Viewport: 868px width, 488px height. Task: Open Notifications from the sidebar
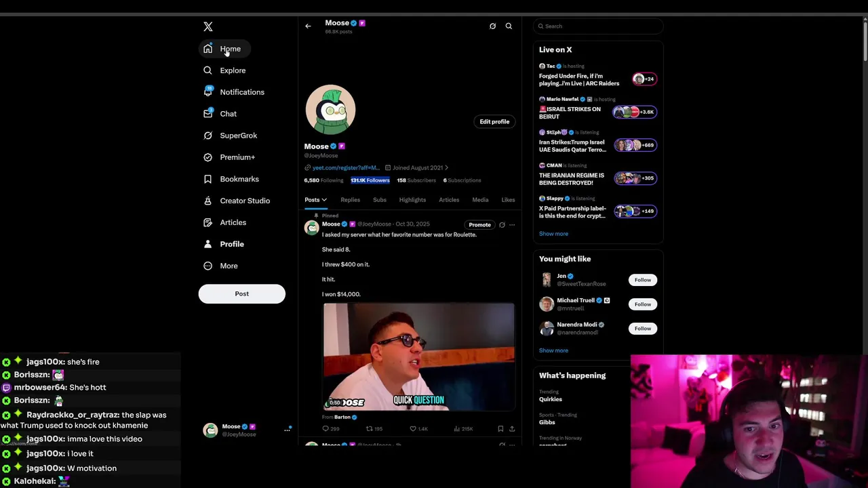click(x=235, y=92)
